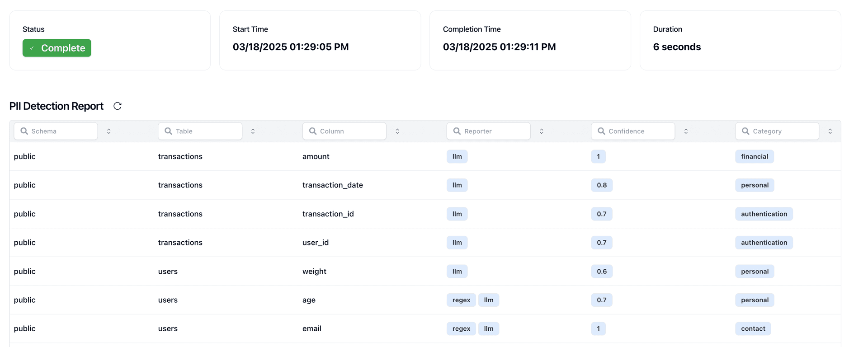Select the weight column cell
868x347 pixels.
click(x=314, y=271)
